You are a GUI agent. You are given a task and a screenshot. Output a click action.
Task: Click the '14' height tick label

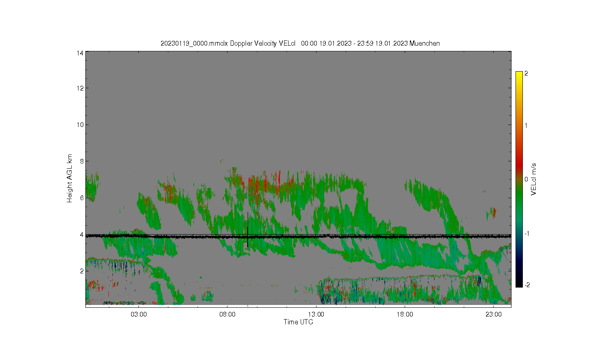click(x=80, y=53)
